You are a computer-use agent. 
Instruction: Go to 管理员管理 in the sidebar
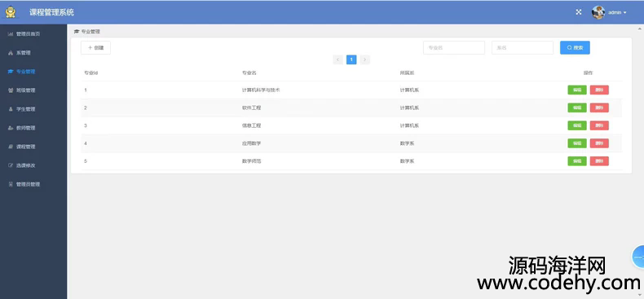click(28, 184)
